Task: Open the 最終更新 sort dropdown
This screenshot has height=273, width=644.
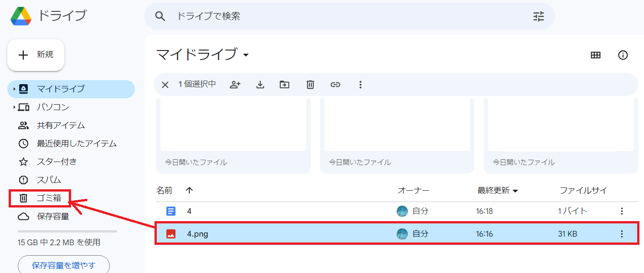Action: [x=515, y=191]
